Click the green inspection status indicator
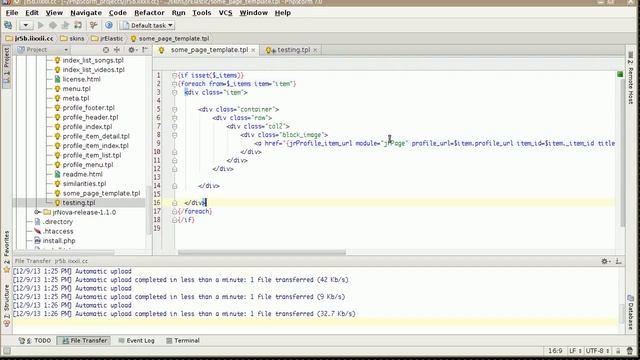The image size is (640, 360). [620, 74]
